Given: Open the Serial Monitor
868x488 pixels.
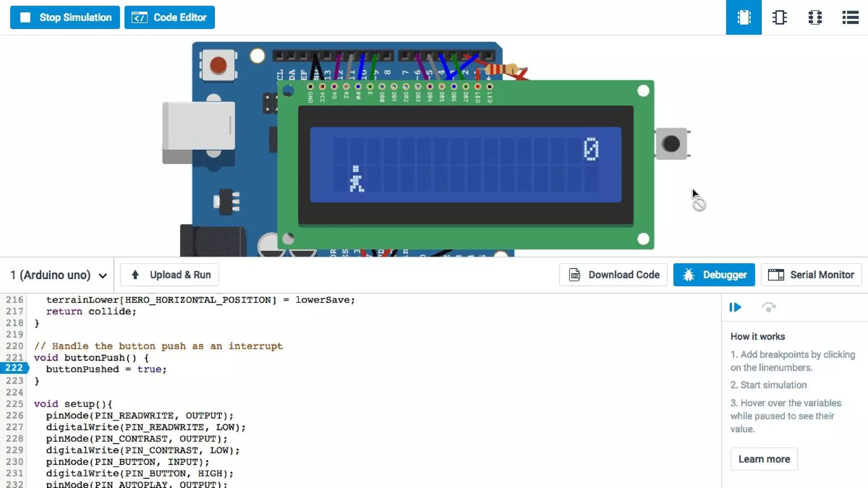Looking at the screenshot, I should pyautogui.click(x=811, y=275).
